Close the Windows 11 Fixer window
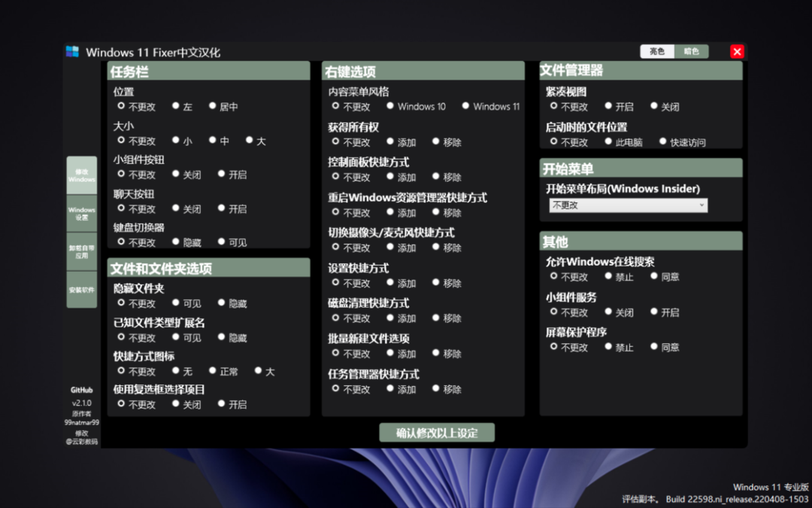 pyautogui.click(x=737, y=51)
